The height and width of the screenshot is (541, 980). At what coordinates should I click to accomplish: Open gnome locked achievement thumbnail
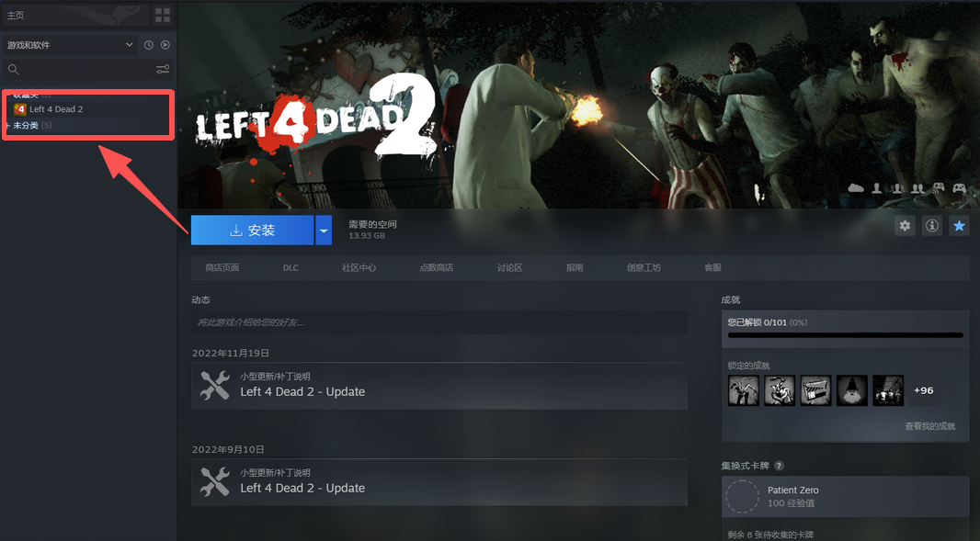click(x=852, y=390)
